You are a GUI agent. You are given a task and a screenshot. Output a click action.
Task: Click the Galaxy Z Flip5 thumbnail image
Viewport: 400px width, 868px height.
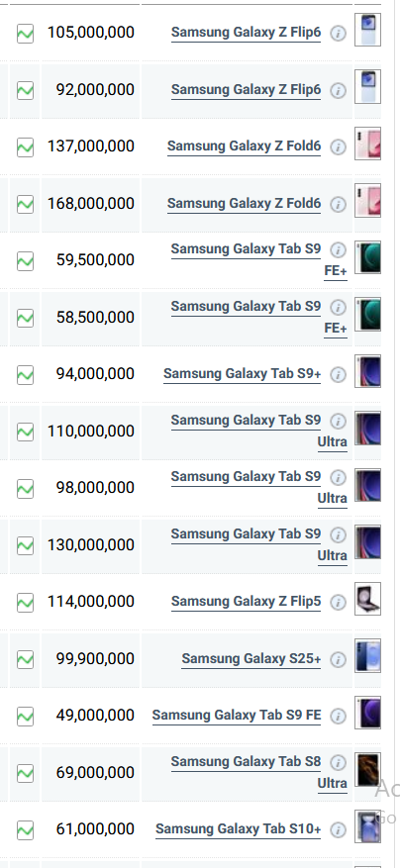click(x=368, y=599)
